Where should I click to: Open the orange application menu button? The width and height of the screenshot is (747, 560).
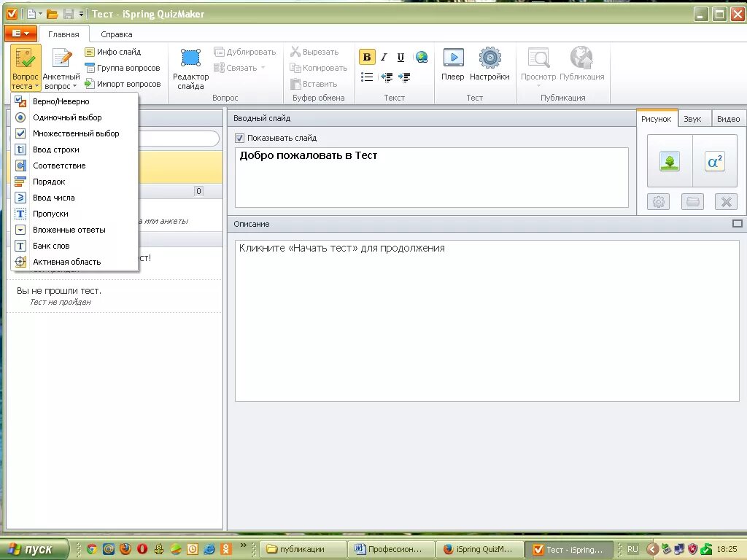point(20,34)
